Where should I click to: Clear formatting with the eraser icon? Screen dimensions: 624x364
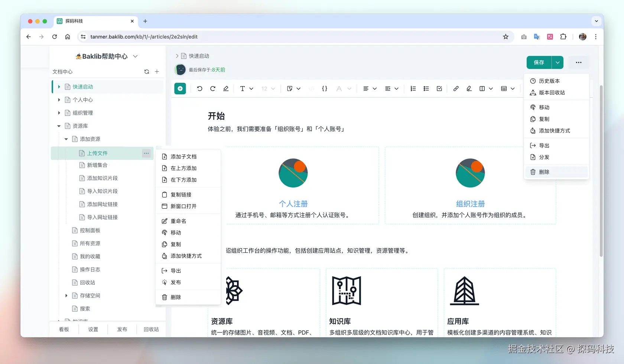tap(226, 89)
